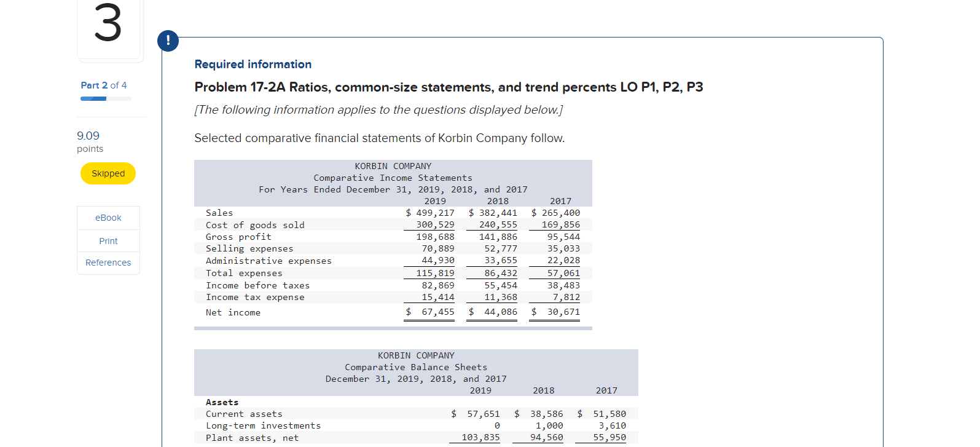Click the 2019 gross profit 198,688

tap(436, 237)
